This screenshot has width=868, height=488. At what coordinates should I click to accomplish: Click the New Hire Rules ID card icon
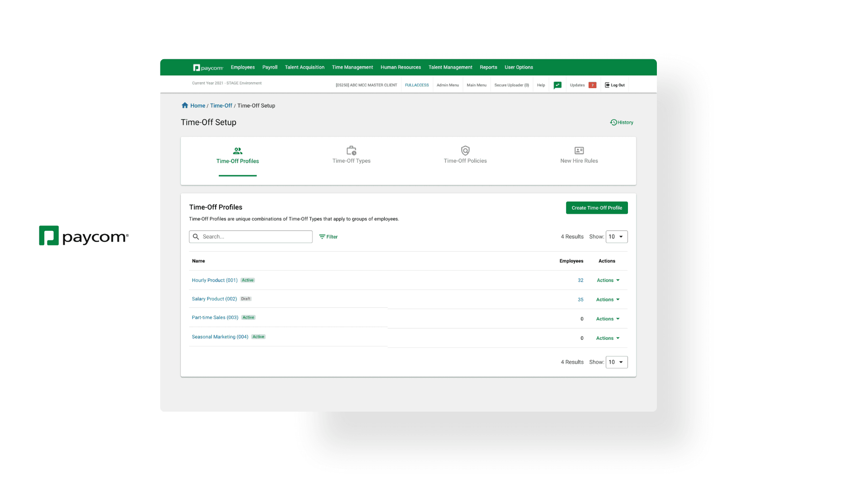[579, 150]
